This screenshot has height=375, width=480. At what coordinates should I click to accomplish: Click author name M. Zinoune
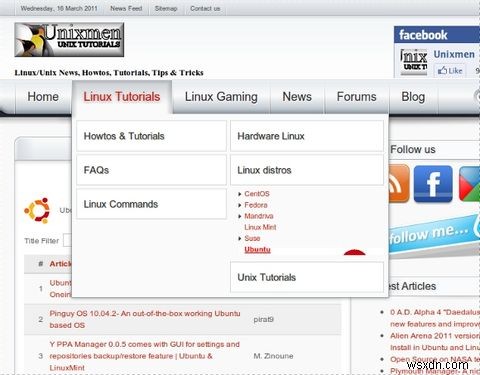click(x=273, y=356)
